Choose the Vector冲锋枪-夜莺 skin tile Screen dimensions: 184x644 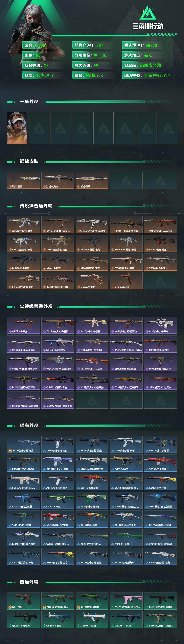pyautogui.click(x=92, y=243)
